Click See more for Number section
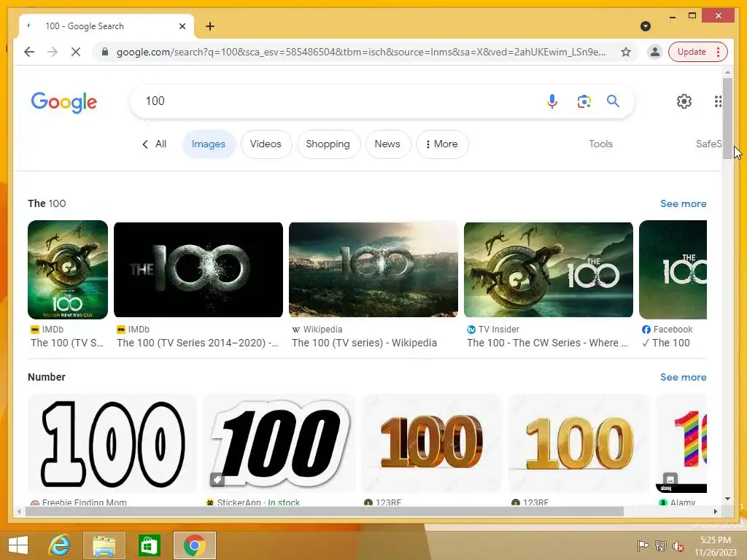The image size is (747, 560). tap(683, 377)
